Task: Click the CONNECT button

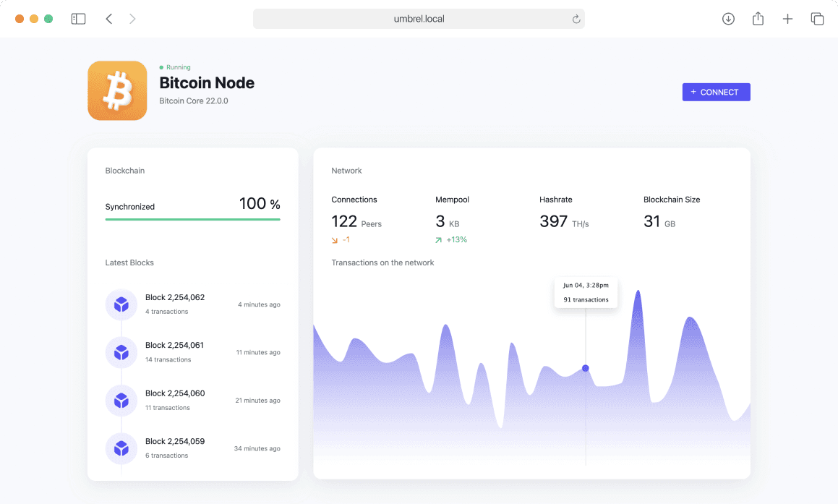Action: point(716,92)
